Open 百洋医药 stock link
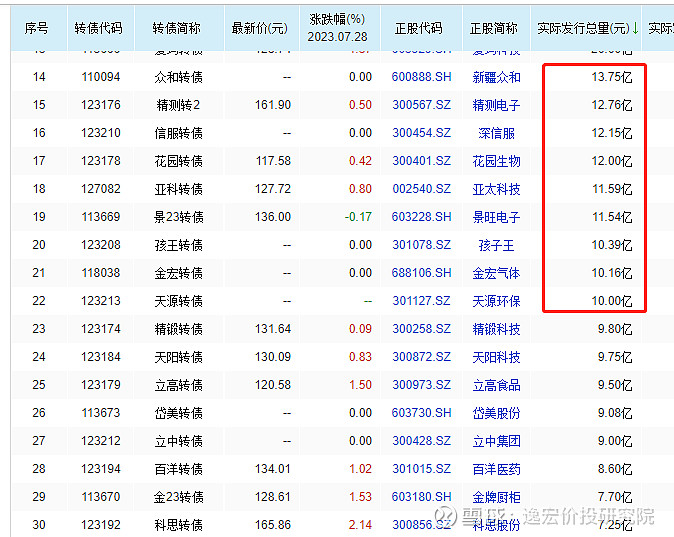 coord(496,469)
